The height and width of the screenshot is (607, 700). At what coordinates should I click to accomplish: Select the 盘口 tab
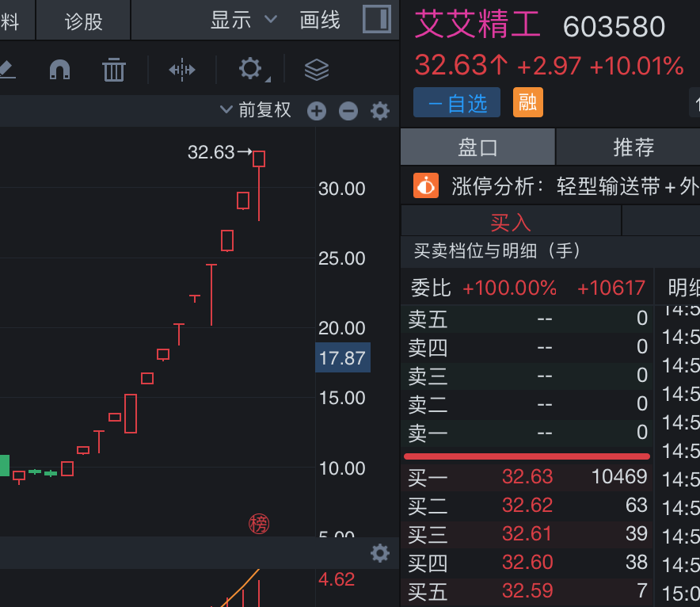(x=477, y=147)
